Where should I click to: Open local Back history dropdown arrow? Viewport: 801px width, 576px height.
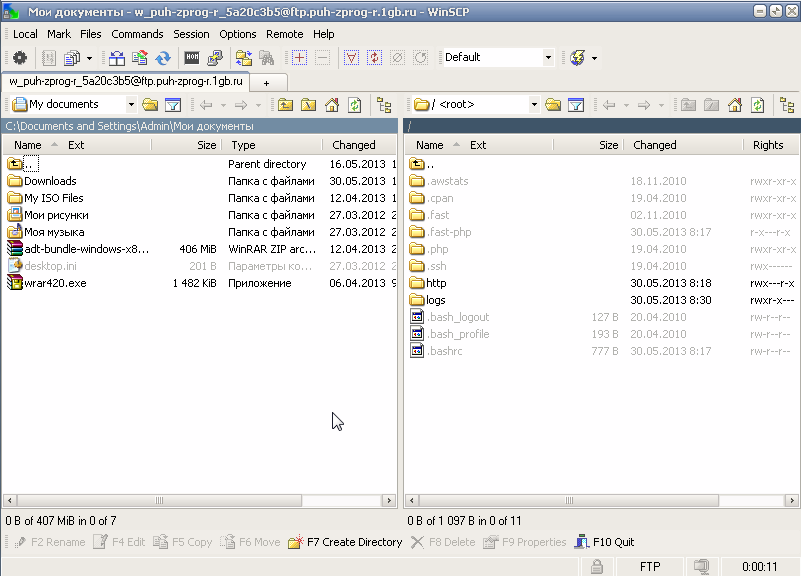223,105
